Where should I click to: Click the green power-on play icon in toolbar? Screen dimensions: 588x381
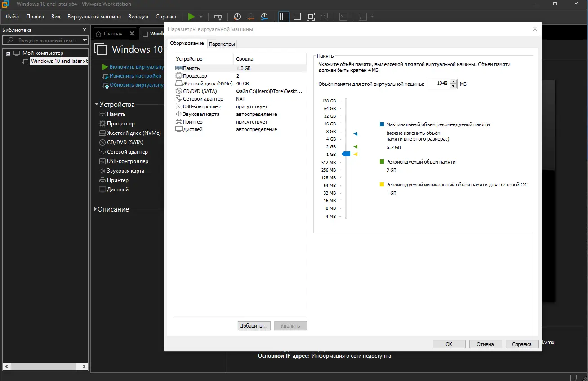[192, 17]
